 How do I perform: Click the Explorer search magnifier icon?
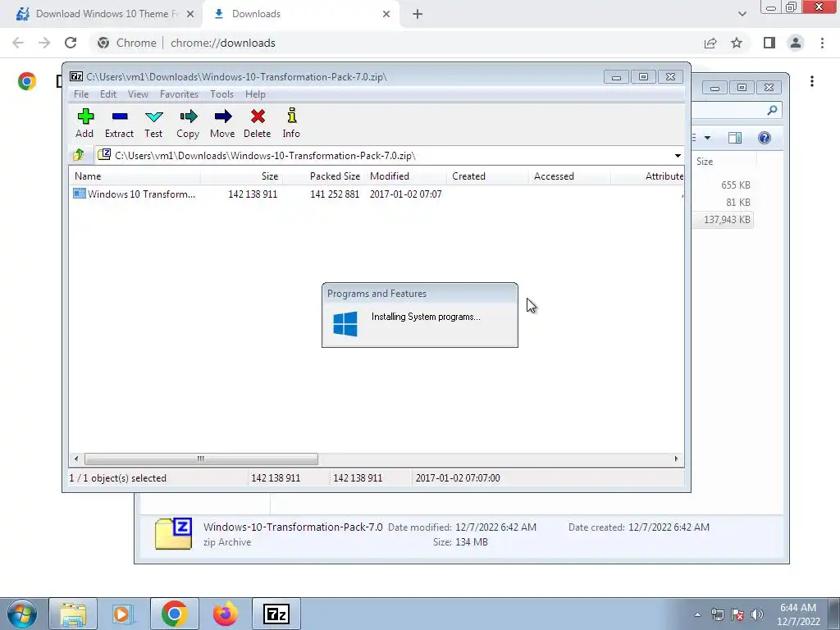(772, 111)
